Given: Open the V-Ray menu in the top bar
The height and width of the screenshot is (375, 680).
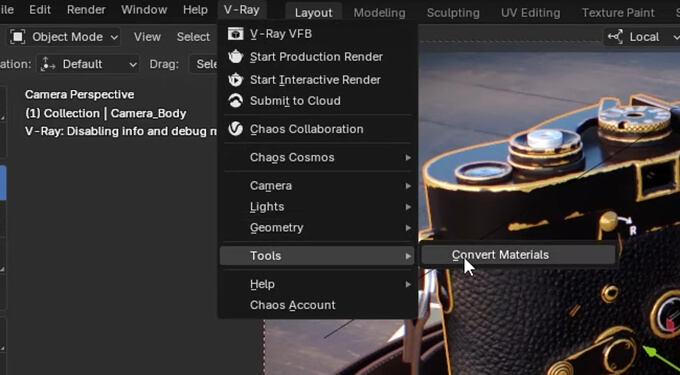Looking at the screenshot, I should pos(242,10).
